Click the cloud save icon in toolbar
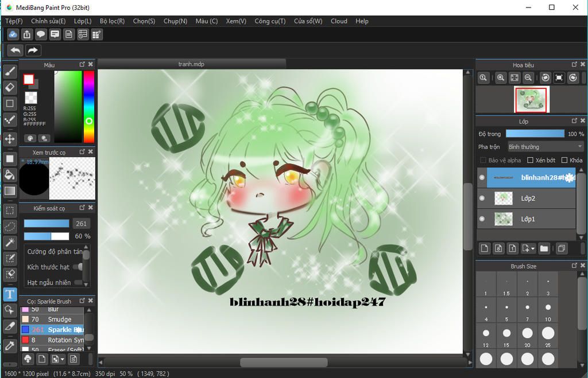588x378 pixels. [x=13, y=34]
